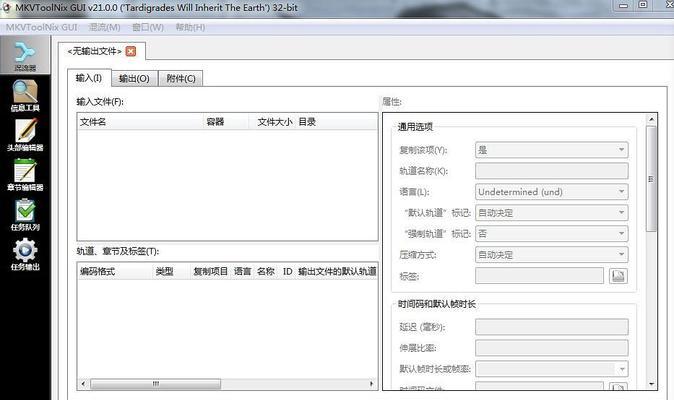Sort tracks by 编码格式 column header
Viewport: 674px width, 400px height.
point(115,272)
